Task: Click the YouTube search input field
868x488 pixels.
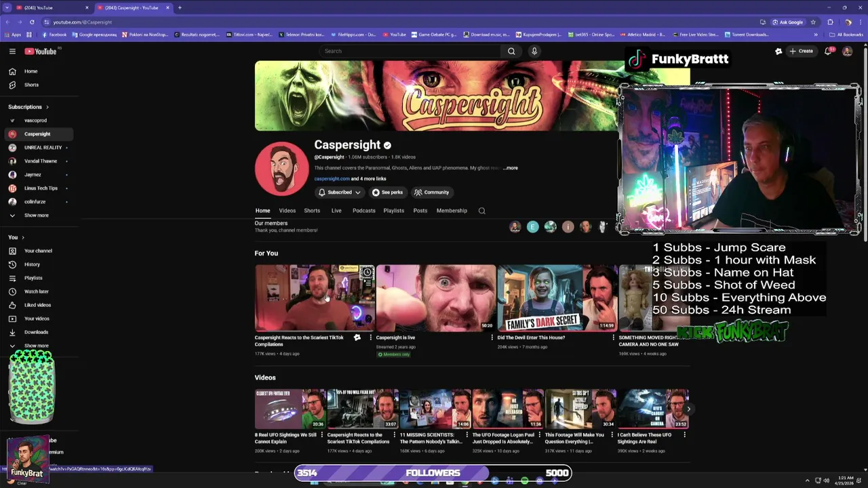Action: pyautogui.click(x=411, y=51)
